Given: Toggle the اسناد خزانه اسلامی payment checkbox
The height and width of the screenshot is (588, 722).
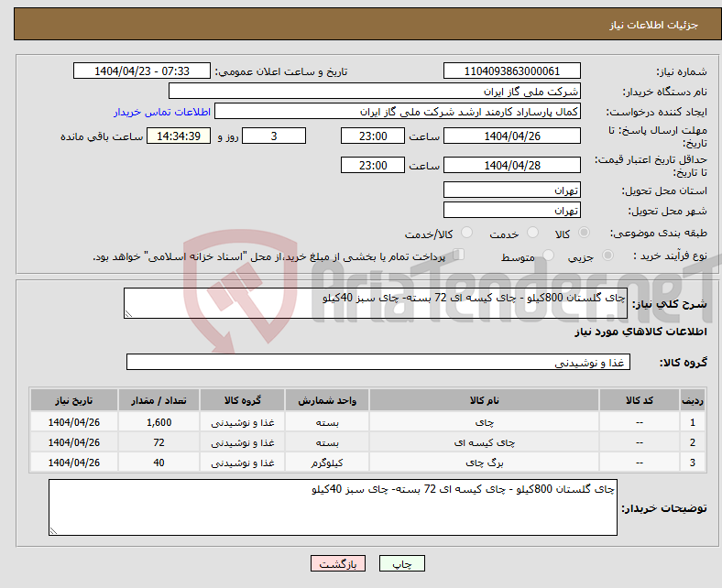Looking at the screenshot, I should (x=459, y=255).
